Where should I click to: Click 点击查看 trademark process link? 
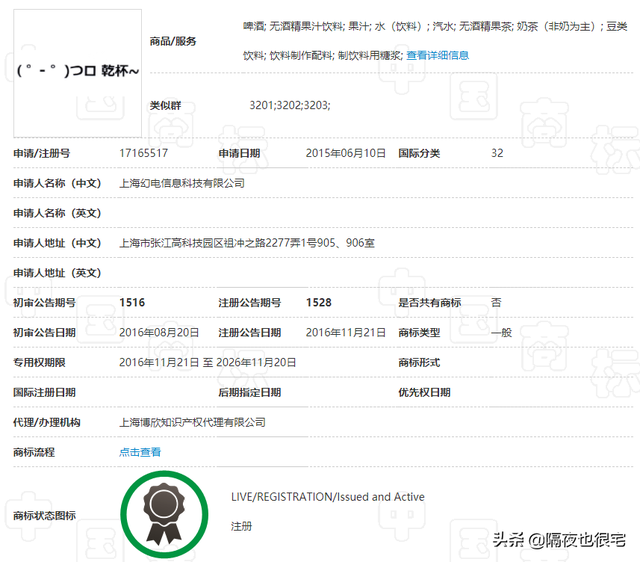(140, 452)
